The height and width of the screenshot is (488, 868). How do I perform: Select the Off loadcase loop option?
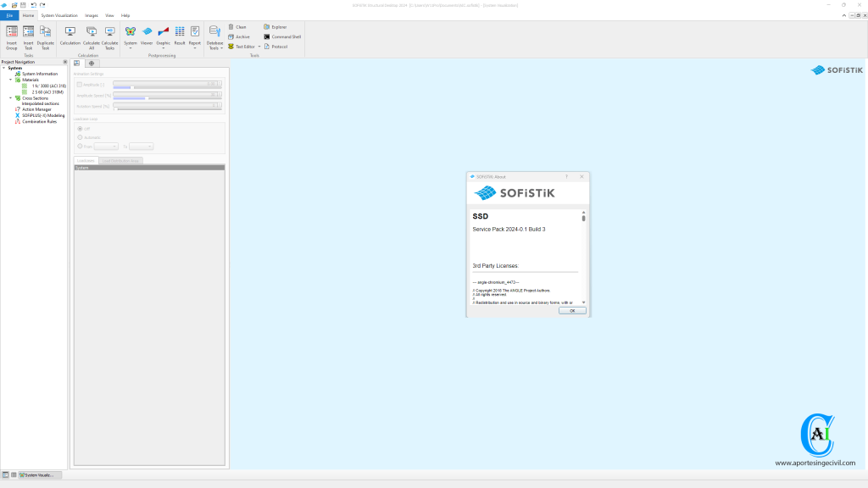click(x=80, y=129)
